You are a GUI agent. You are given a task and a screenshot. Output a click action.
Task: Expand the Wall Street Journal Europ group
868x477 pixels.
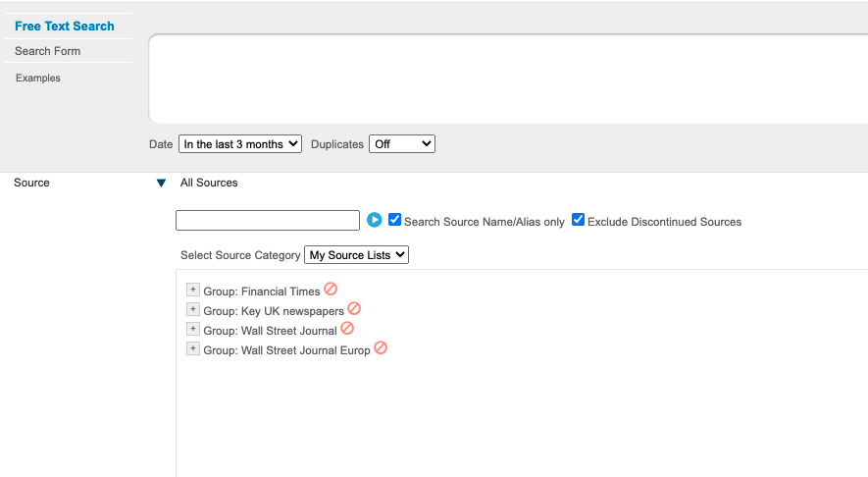(x=192, y=349)
